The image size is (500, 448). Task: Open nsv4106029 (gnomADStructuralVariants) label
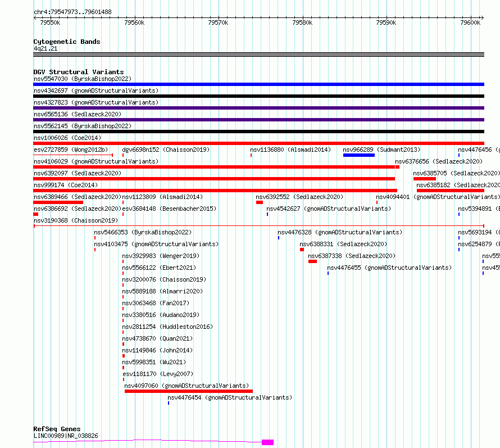96,161
